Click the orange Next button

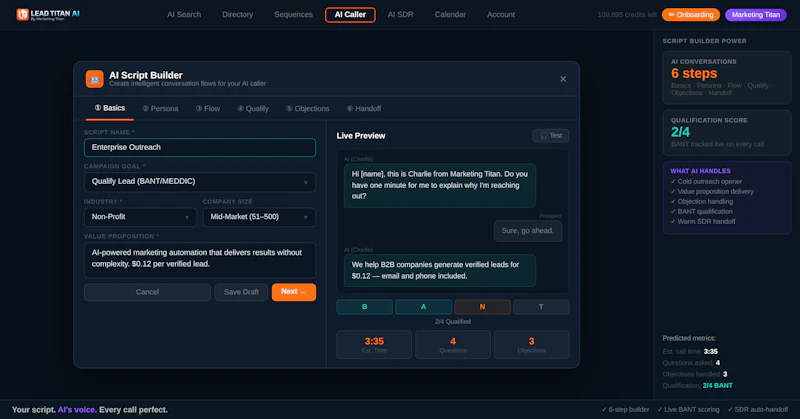pos(294,292)
